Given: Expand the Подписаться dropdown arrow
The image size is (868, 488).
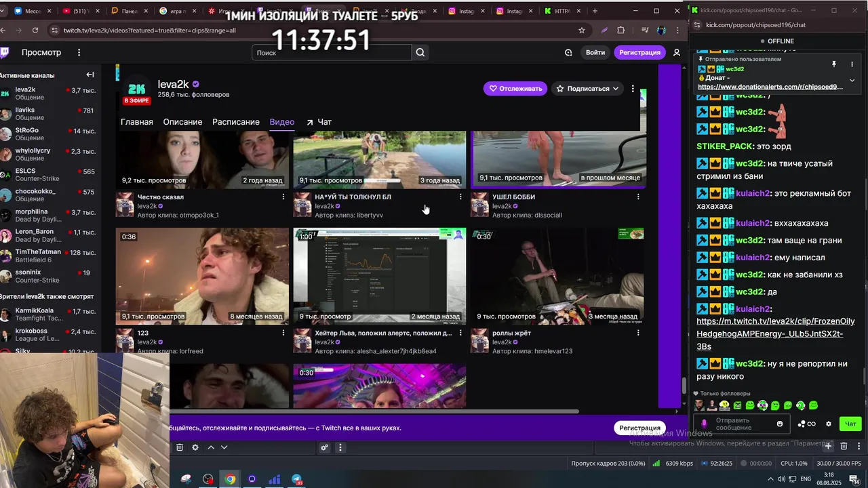Looking at the screenshot, I should pyautogui.click(x=616, y=88).
